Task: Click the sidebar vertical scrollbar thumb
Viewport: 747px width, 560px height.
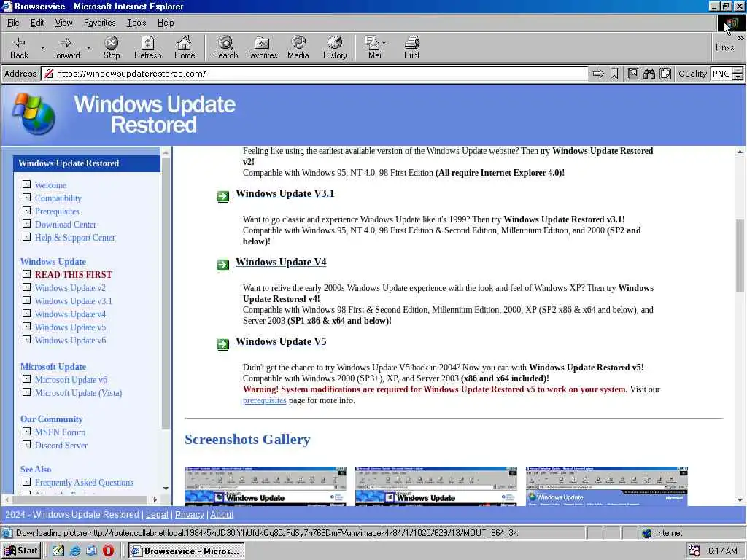Action: 166,293
